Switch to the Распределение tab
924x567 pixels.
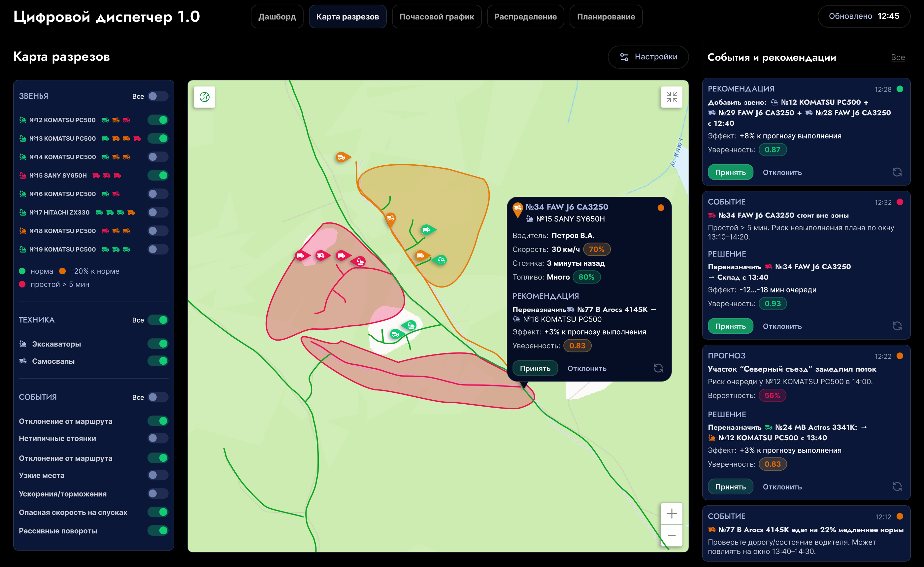point(525,17)
